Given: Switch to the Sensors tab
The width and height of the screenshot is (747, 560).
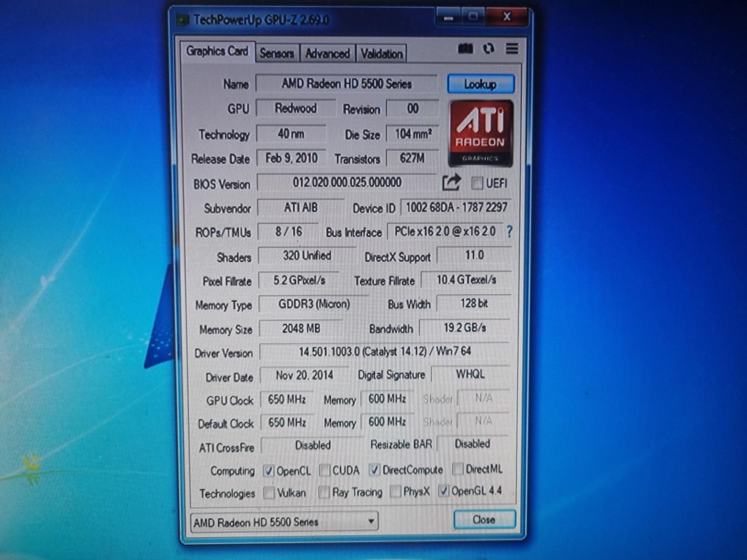Looking at the screenshot, I should 277,54.
